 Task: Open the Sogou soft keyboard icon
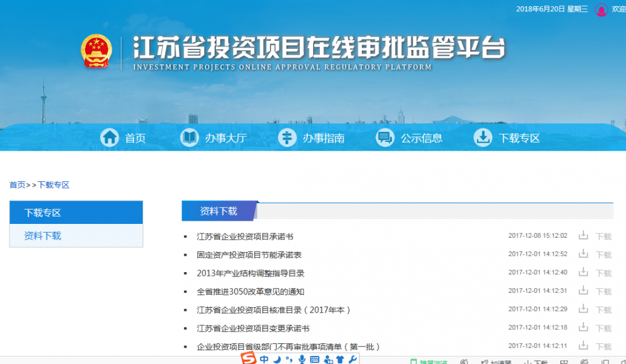pyautogui.click(x=314, y=359)
